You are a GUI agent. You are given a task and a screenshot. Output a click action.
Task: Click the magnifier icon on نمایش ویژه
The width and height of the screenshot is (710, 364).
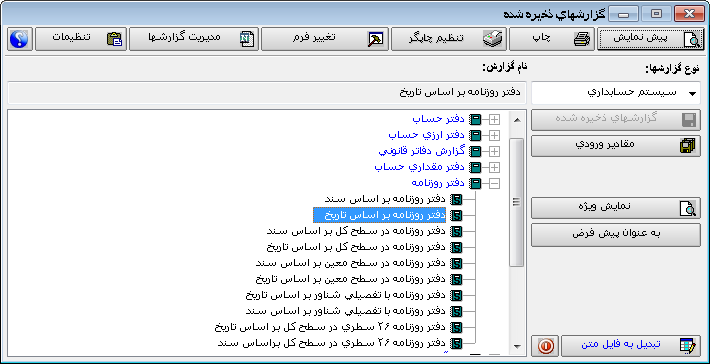point(687,208)
